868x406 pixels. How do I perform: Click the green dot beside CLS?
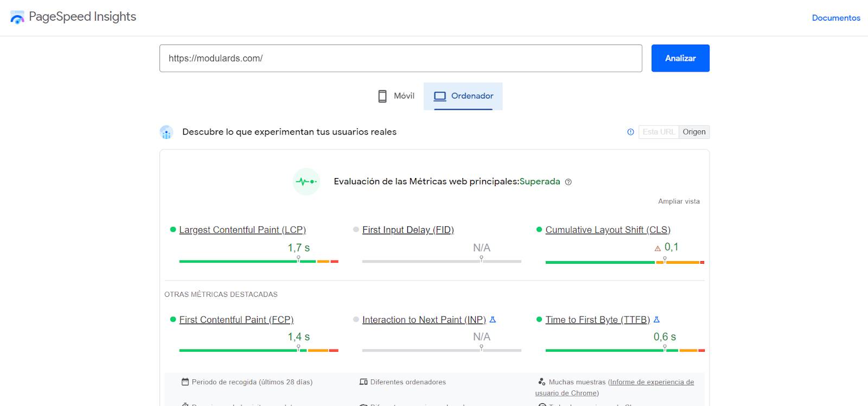(539, 230)
